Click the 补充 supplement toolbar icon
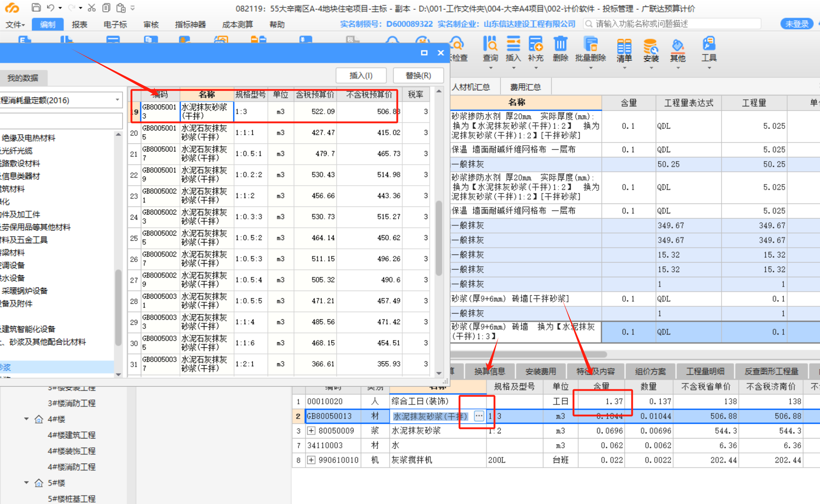Screen dimensions: 820x504 coord(535,44)
